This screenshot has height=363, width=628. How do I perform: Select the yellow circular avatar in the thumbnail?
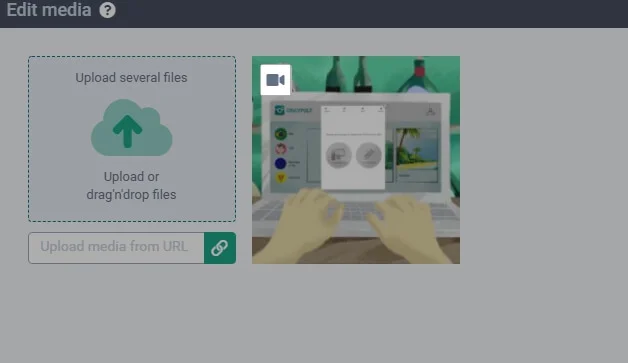[x=281, y=177]
